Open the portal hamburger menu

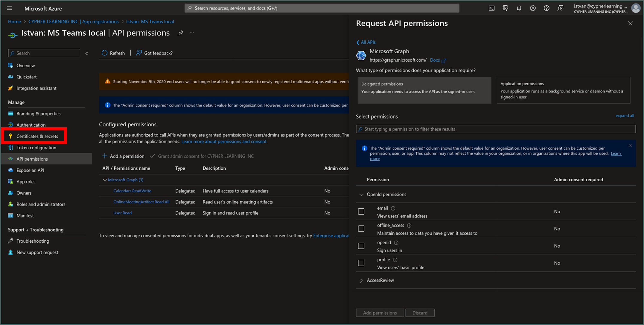coord(10,8)
